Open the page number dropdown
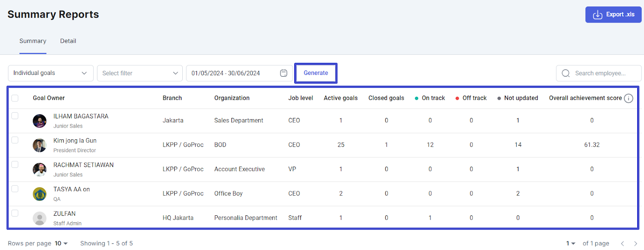The image size is (644, 250). (x=571, y=244)
